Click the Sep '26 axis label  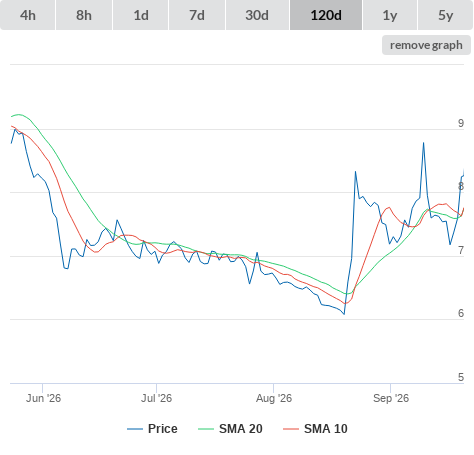pyautogui.click(x=391, y=398)
